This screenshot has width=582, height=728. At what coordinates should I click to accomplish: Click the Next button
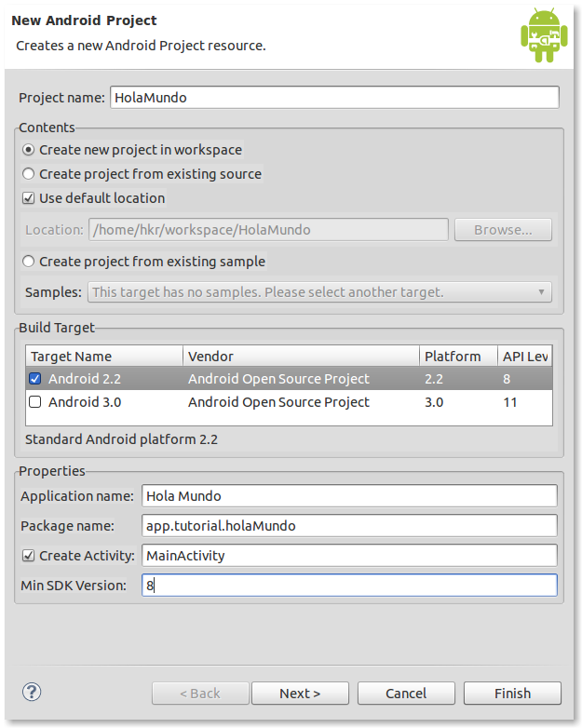coord(300,694)
